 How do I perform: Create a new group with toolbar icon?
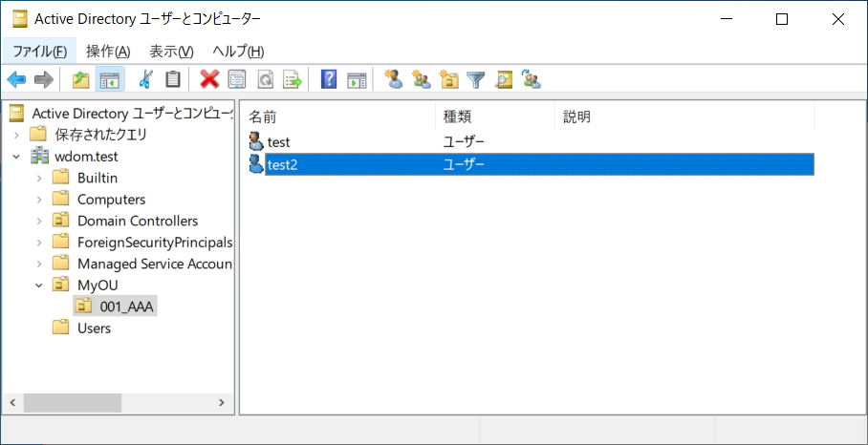pos(422,79)
